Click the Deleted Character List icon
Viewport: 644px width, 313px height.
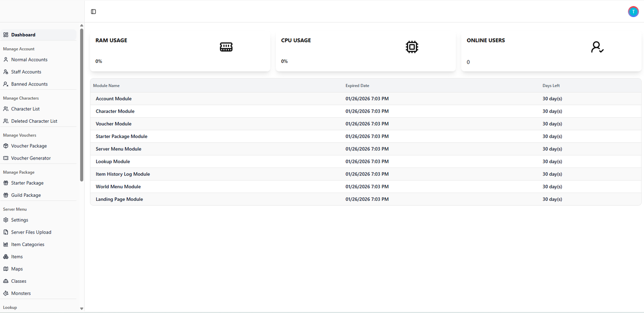[x=6, y=121]
